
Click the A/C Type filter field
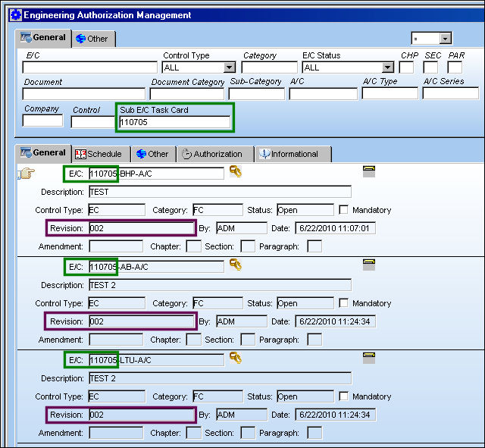coord(390,93)
